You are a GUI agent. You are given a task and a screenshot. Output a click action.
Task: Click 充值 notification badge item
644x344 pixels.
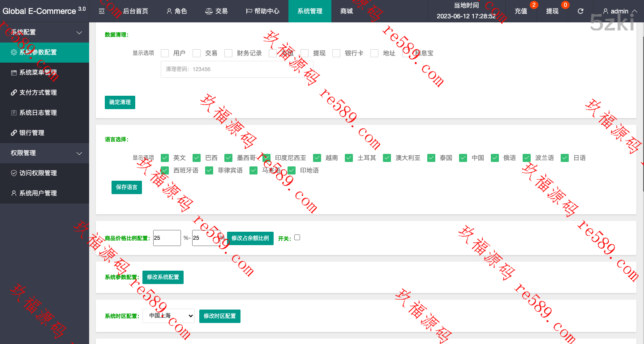(521, 11)
